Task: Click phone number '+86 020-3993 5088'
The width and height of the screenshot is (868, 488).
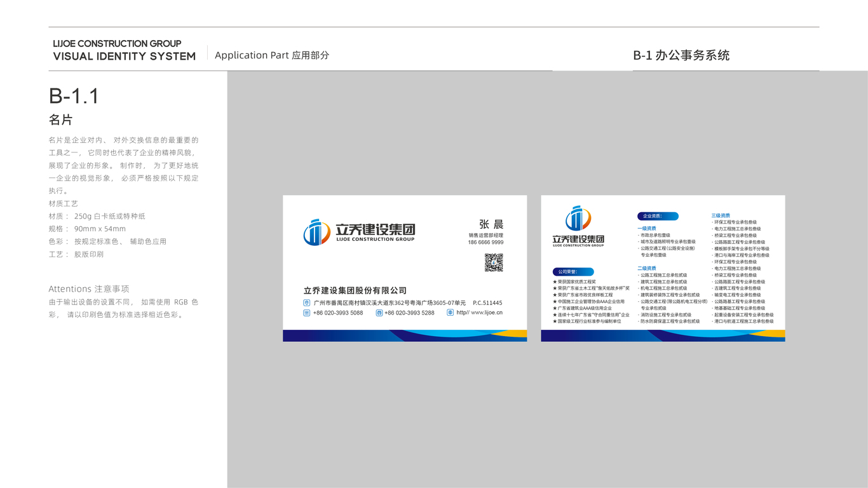Action: [x=338, y=313]
